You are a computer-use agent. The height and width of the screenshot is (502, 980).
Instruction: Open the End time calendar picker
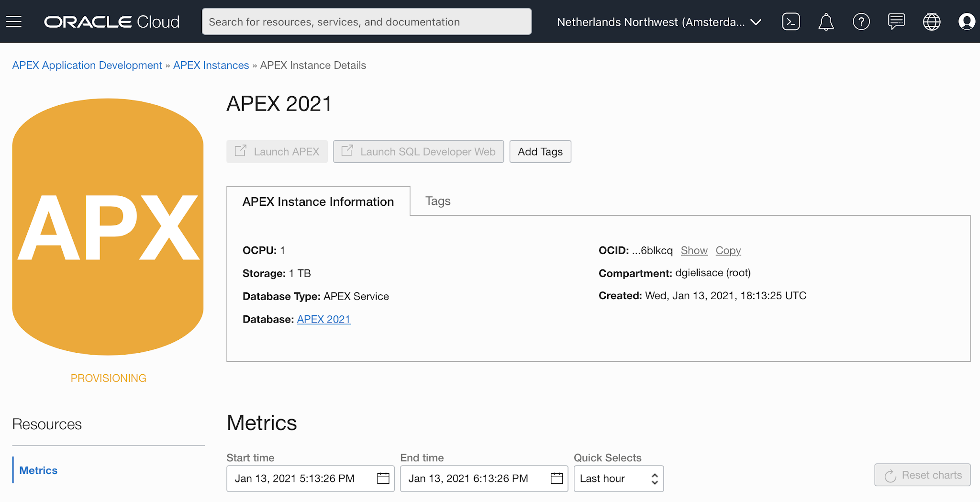(556, 478)
